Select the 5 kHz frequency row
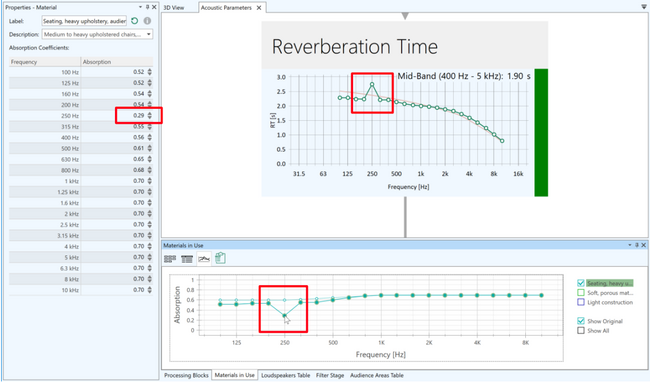This screenshot has width=650, height=382. 81,257
